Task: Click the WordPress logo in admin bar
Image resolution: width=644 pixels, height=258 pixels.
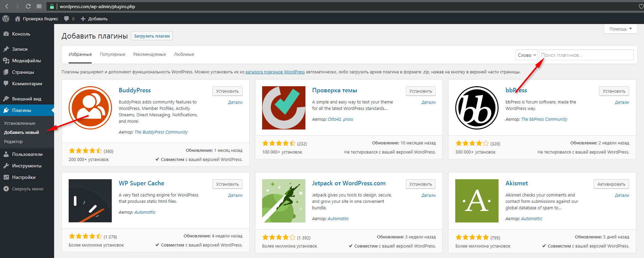Action: (6, 19)
